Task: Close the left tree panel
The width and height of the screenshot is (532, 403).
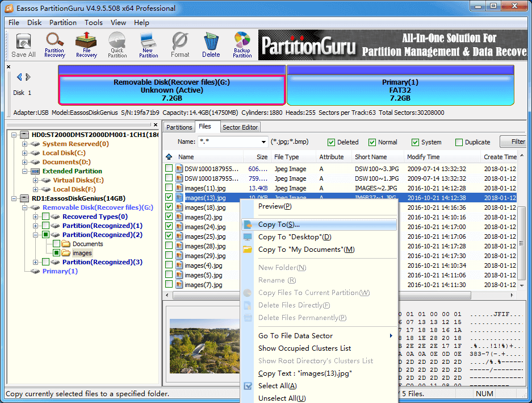Action: pos(156,124)
